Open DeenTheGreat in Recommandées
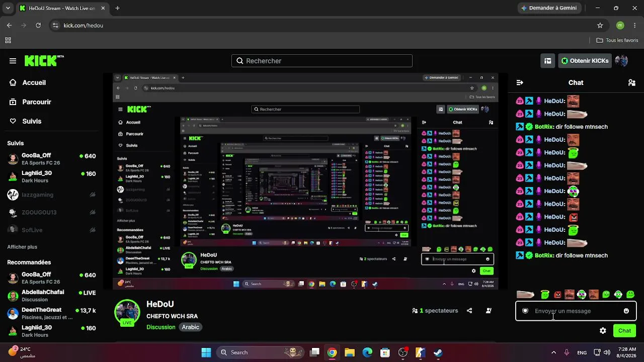 click(51, 314)
